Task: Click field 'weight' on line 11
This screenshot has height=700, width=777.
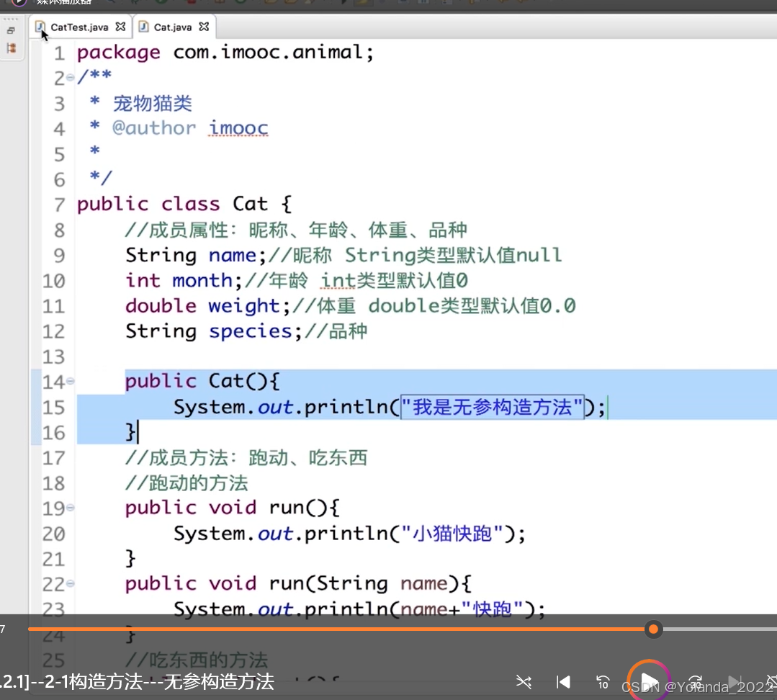Action: [x=244, y=306]
